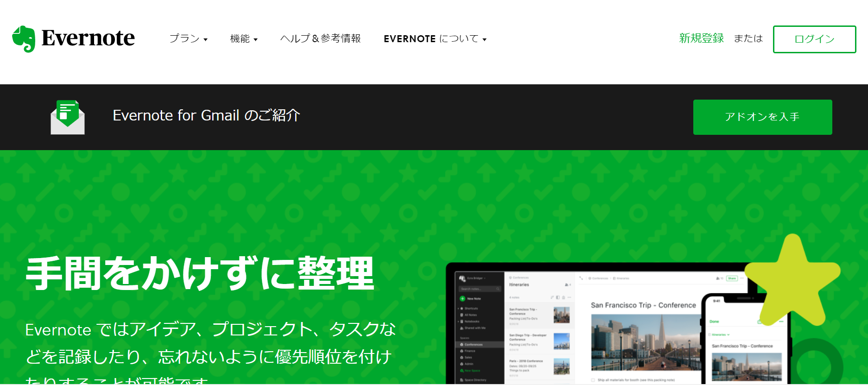Click the Evernote for Gmail のご紹介 text
Image resolution: width=868 pixels, height=385 pixels.
click(206, 115)
